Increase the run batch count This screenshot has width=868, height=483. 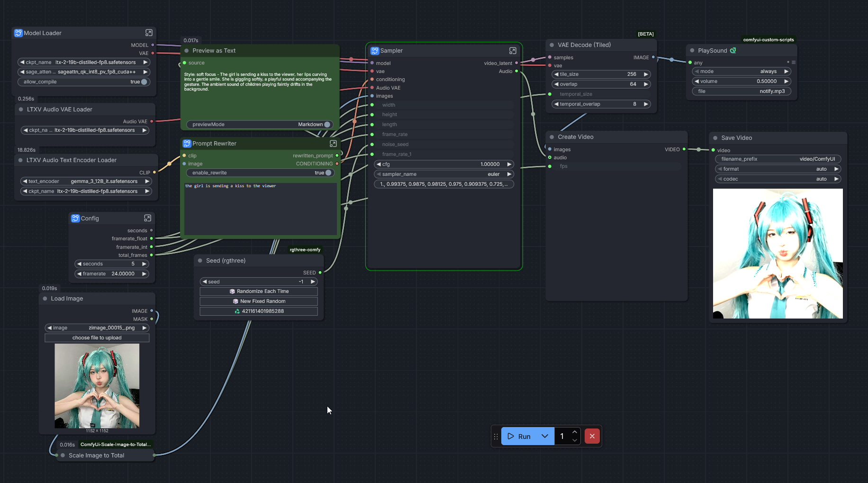point(575,432)
